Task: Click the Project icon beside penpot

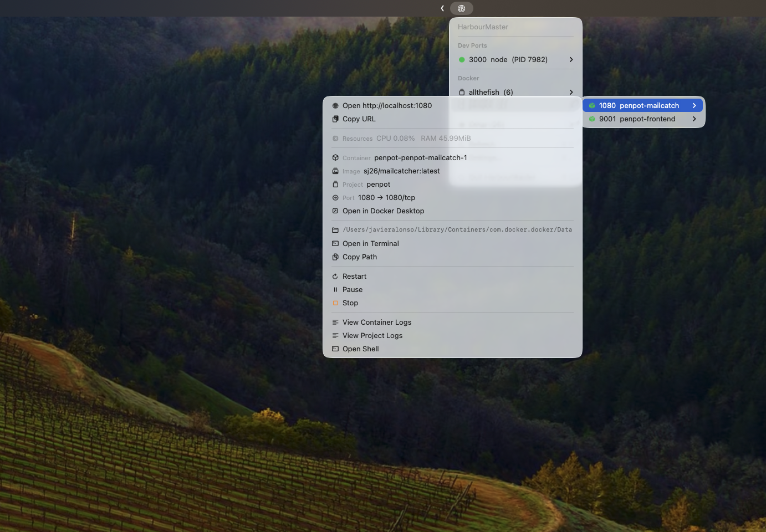Action: [335, 184]
